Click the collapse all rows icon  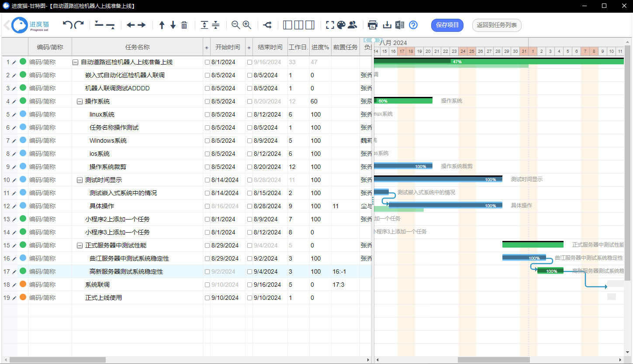click(x=216, y=25)
